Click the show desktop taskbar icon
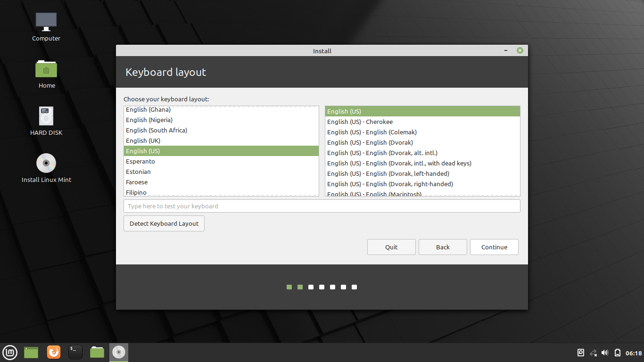This screenshot has height=362, width=644. tap(31, 352)
